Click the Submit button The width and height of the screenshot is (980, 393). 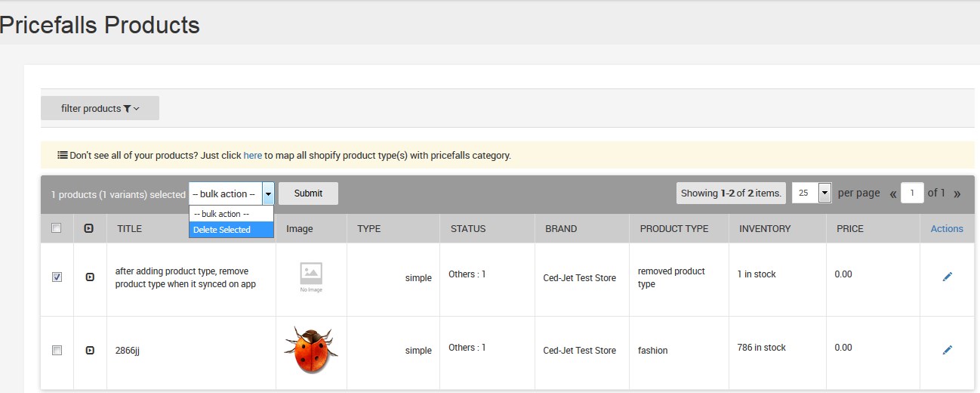coord(308,193)
